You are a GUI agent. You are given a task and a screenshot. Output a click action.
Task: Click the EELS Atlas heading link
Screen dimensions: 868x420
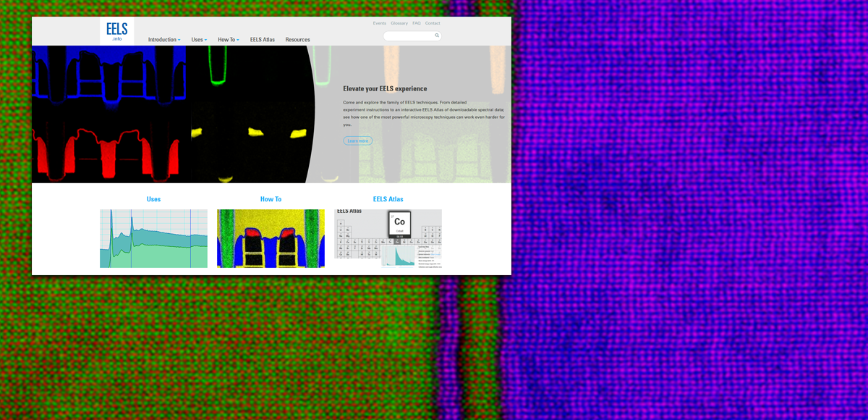[x=388, y=198]
